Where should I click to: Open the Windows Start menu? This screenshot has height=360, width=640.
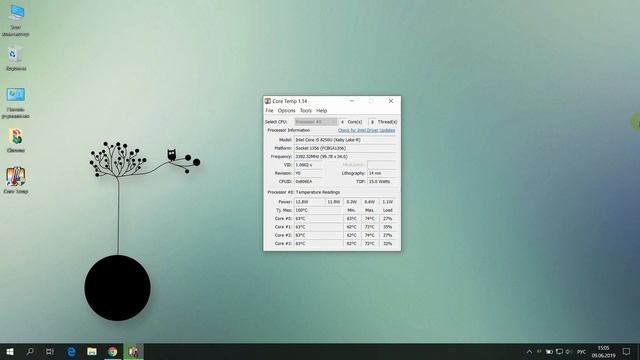click(x=10, y=351)
